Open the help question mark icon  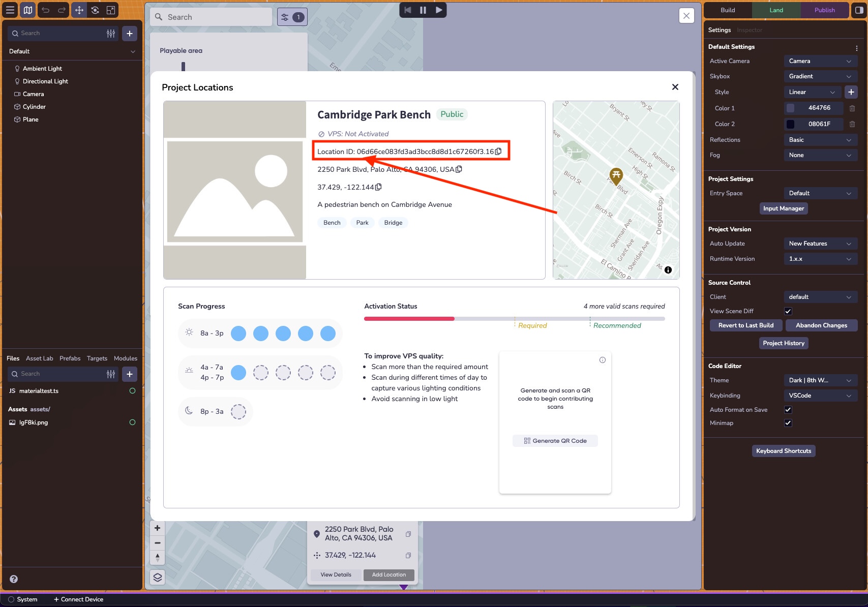(x=14, y=579)
